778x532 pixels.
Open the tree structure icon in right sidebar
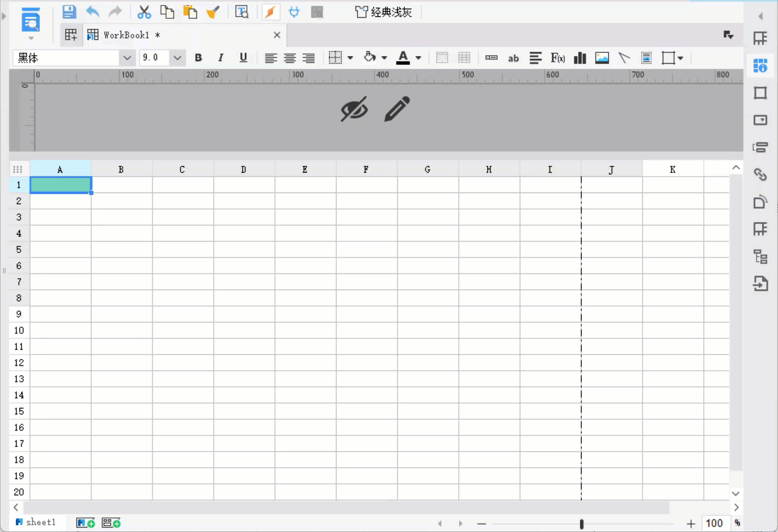760,256
